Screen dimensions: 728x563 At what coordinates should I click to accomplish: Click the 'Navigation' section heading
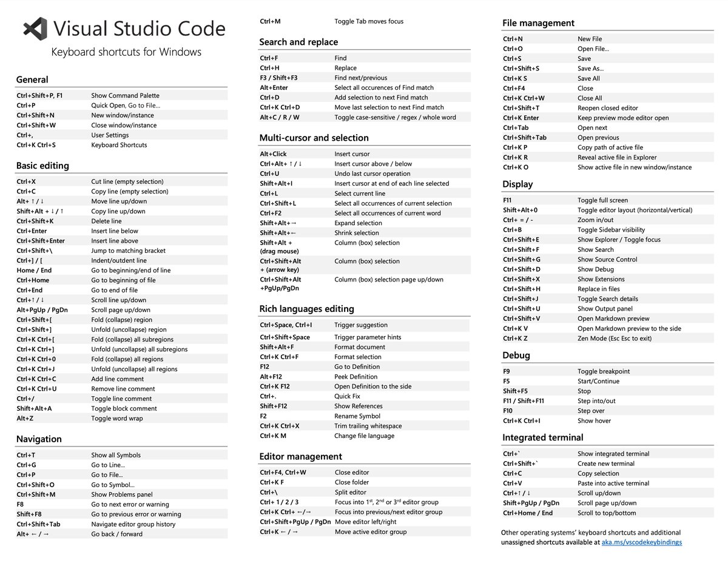pyautogui.click(x=39, y=439)
